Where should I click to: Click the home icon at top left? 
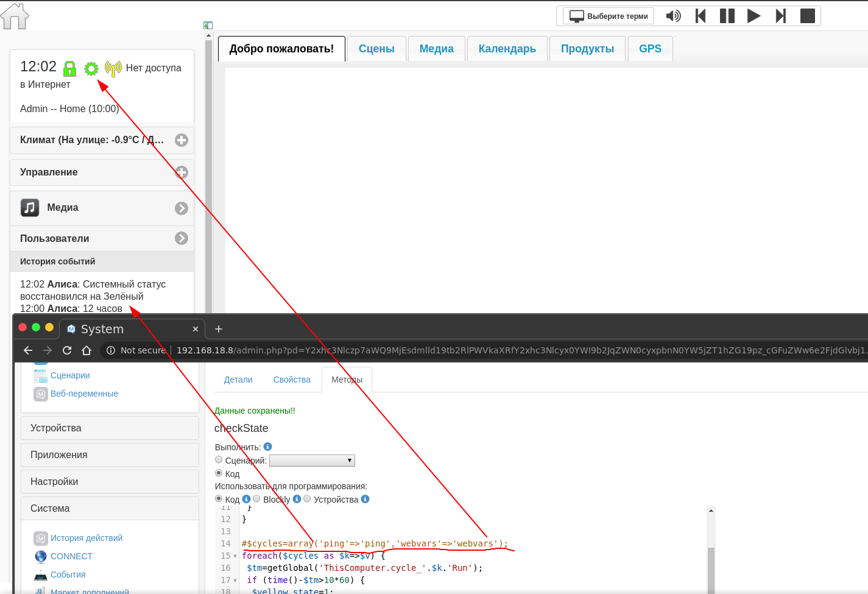click(15, 16)
